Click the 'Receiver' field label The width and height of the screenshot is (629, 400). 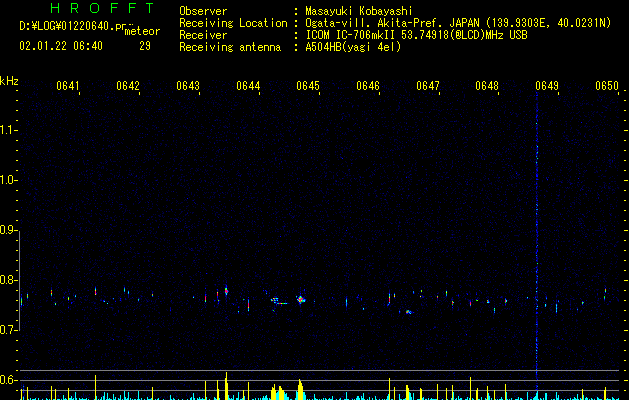pyautogui.click(x=203, y=35)
